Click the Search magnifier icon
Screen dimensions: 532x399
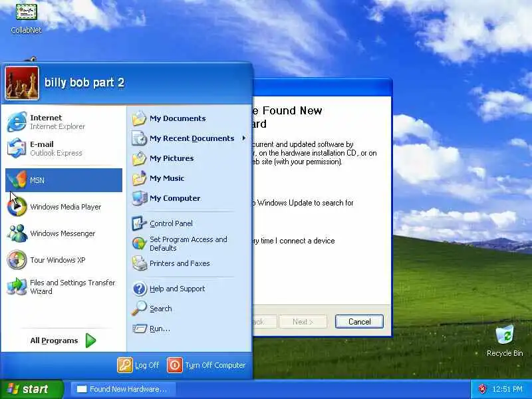pyautogui.click(x=139, y=309)
